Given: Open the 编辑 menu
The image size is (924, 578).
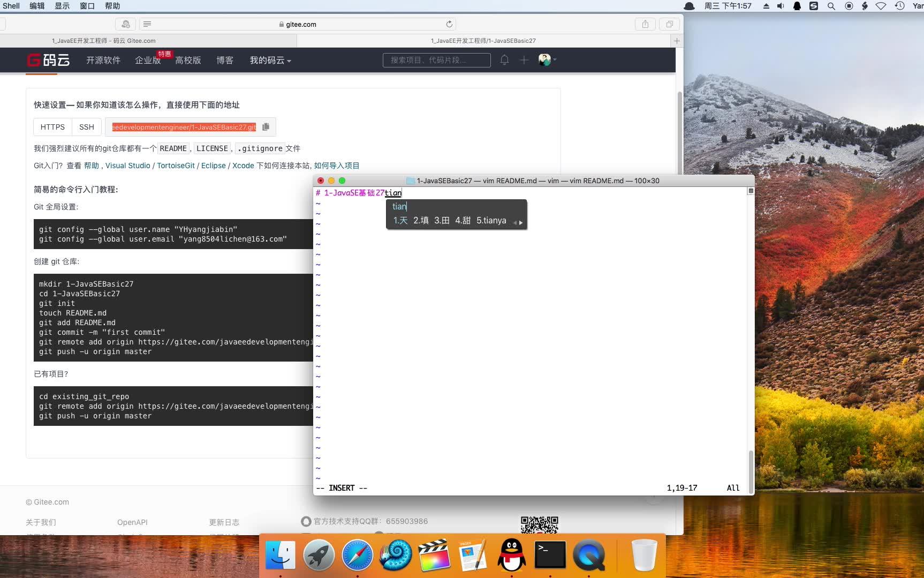Looking at the screenshot, I should [x=37, y=6].
